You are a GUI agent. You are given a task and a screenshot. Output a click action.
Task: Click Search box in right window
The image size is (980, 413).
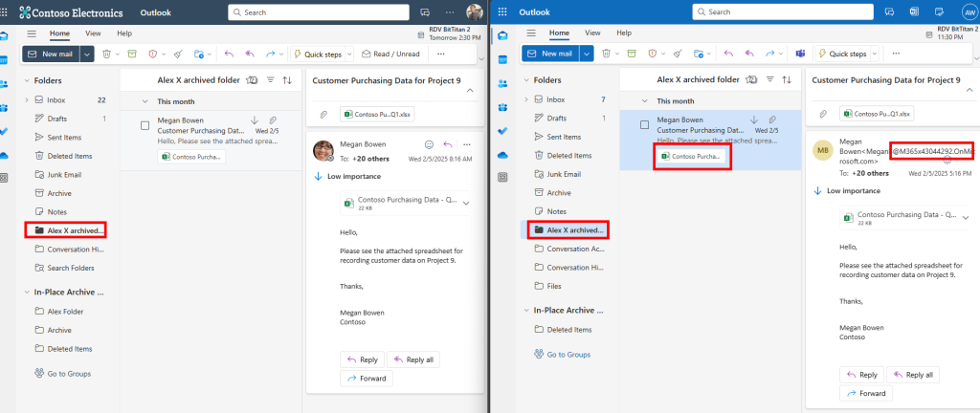pyautogui.click(x=783, y=11)
